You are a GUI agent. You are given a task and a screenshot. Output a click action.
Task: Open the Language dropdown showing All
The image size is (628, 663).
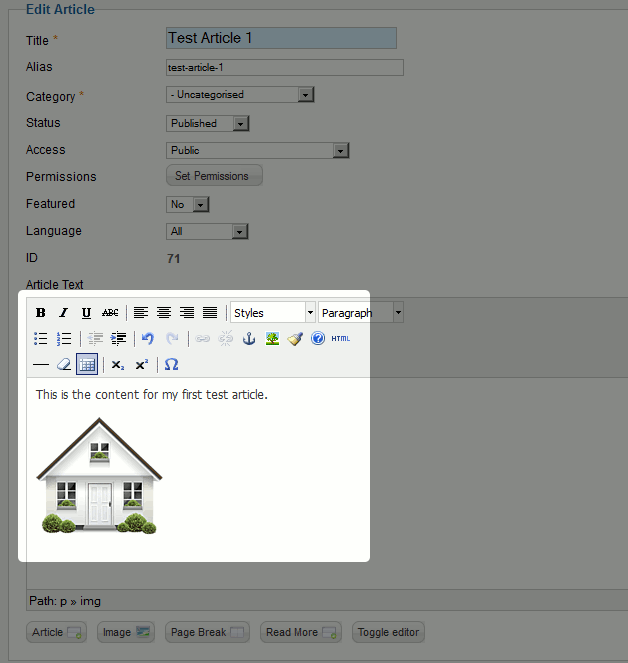pos(207,232)
